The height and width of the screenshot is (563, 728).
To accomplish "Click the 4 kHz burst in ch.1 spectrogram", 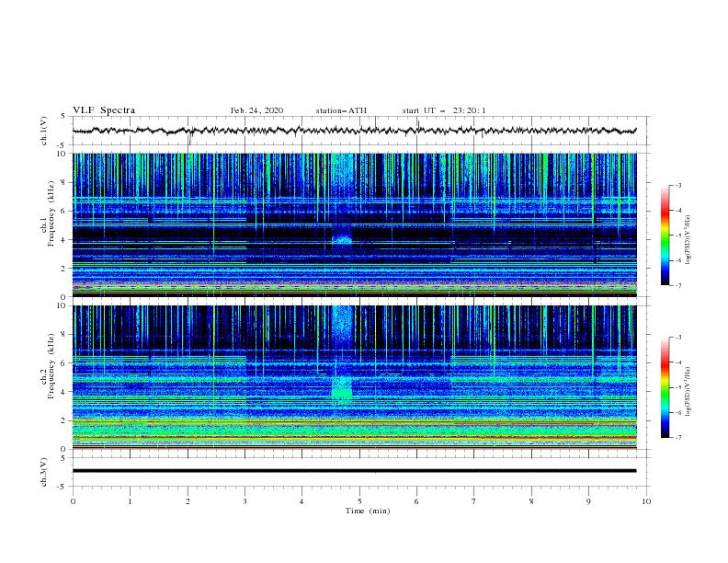I will (x=342, y=240).
